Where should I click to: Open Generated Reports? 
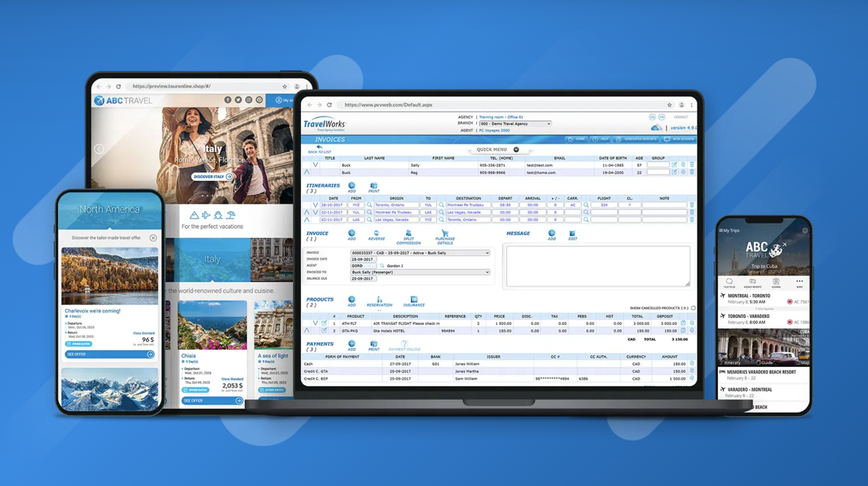point(640,139)
